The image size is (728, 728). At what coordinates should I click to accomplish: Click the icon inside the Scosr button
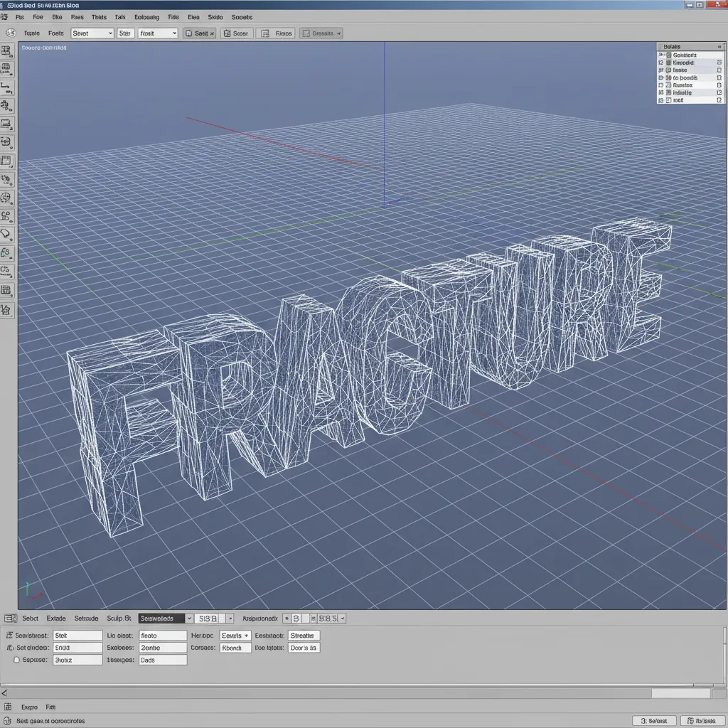227,33
